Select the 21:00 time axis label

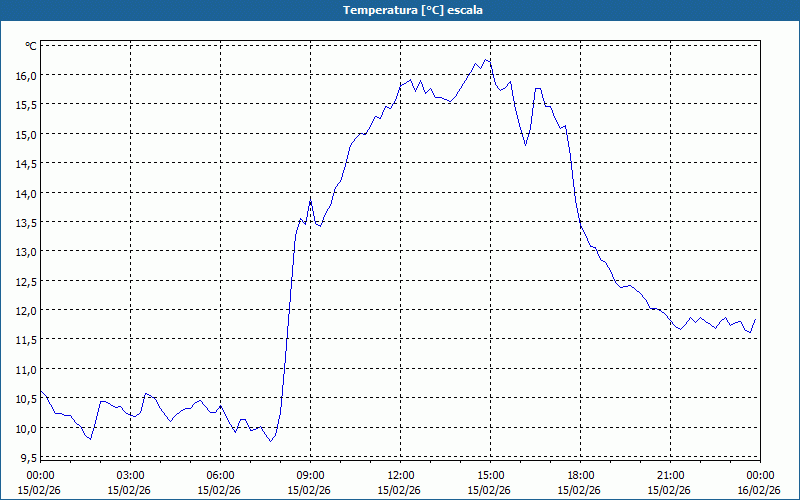click(670, 475)
